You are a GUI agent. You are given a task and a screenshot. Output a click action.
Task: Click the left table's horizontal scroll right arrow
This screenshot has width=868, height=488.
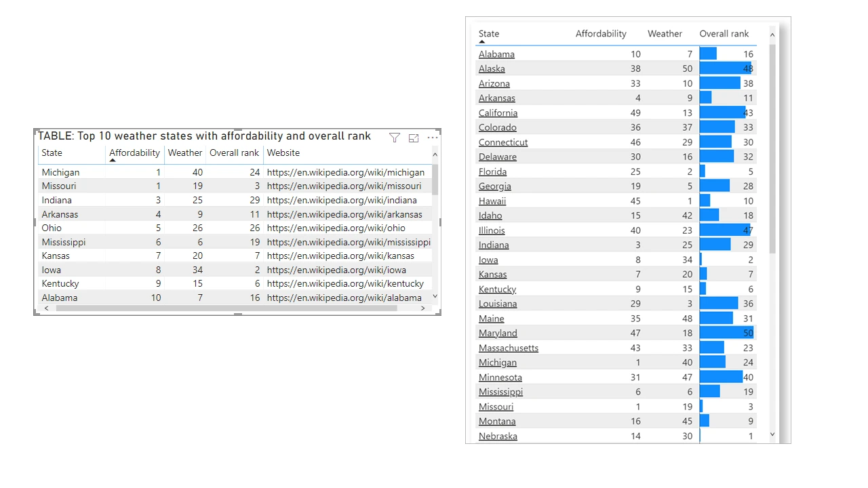[x=422, y=308]
